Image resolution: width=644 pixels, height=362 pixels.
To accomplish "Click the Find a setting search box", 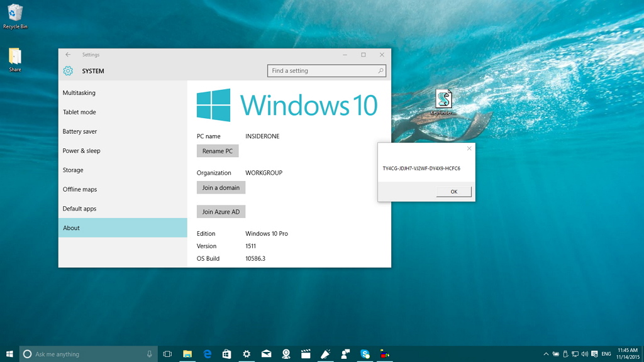I will pos(326,70).
